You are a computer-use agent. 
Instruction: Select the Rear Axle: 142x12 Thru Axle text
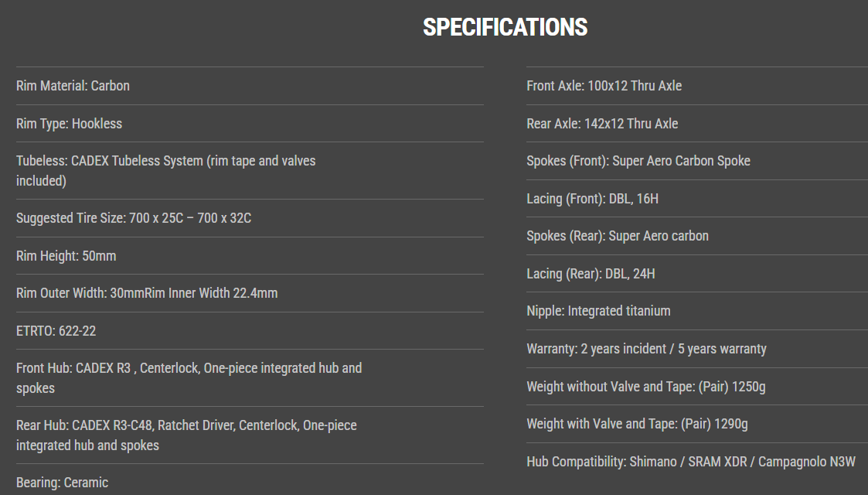[x=602, y=124]
